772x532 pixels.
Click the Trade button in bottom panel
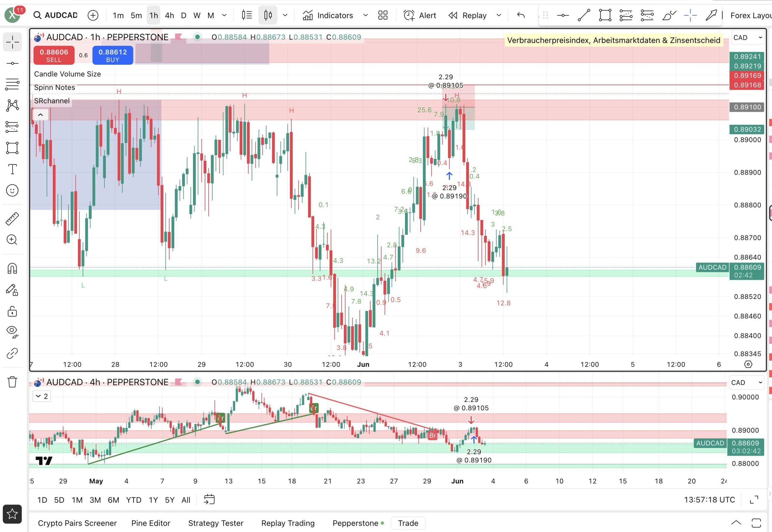pos(408,523)
